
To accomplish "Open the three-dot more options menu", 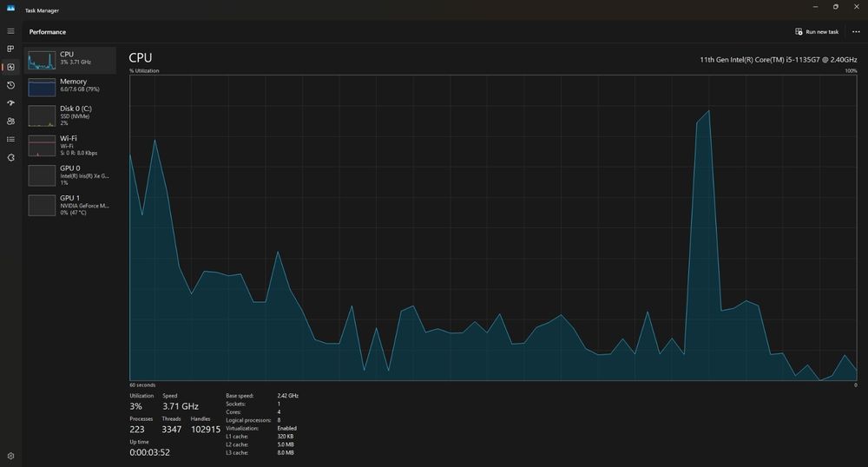I will (x=856, y=31).
